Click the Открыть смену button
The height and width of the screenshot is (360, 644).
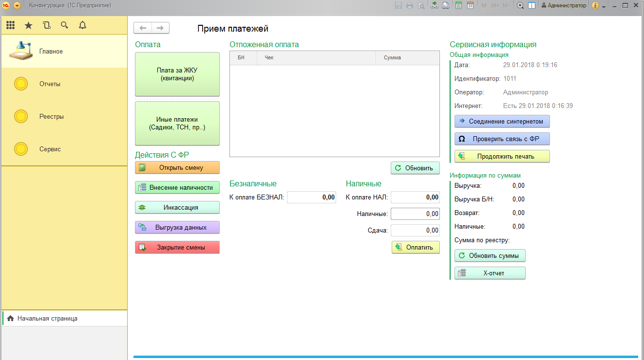(x=177, y=167)
